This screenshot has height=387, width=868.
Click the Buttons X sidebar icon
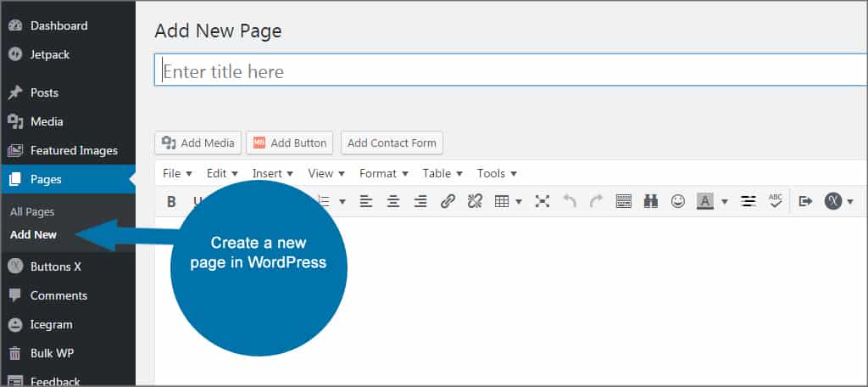point(15,266)
